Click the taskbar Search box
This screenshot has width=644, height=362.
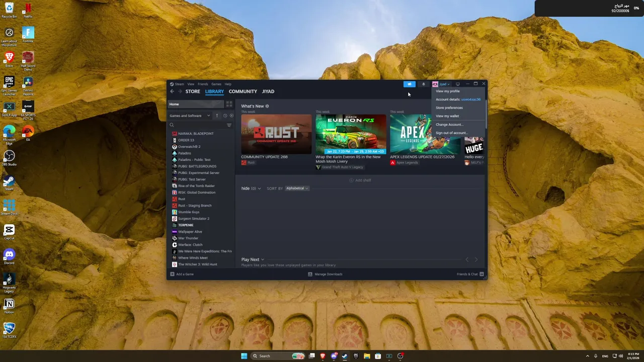coord(278,356)
